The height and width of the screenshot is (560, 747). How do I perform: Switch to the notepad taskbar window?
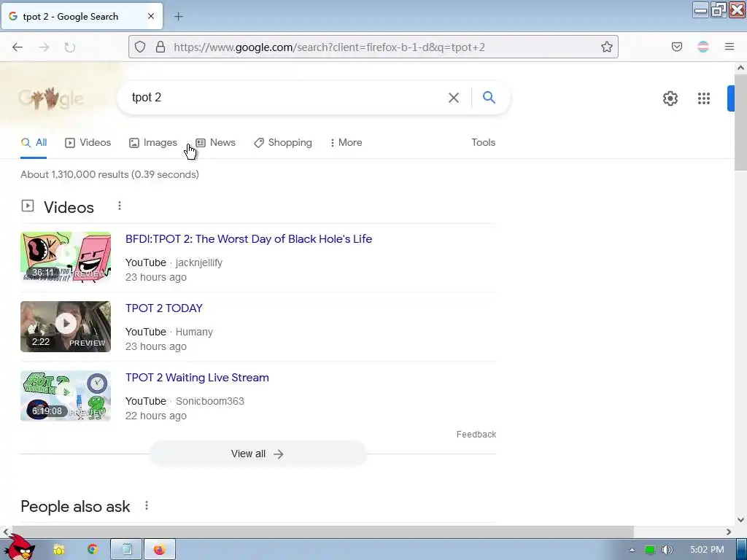click(x=126, y=550)
